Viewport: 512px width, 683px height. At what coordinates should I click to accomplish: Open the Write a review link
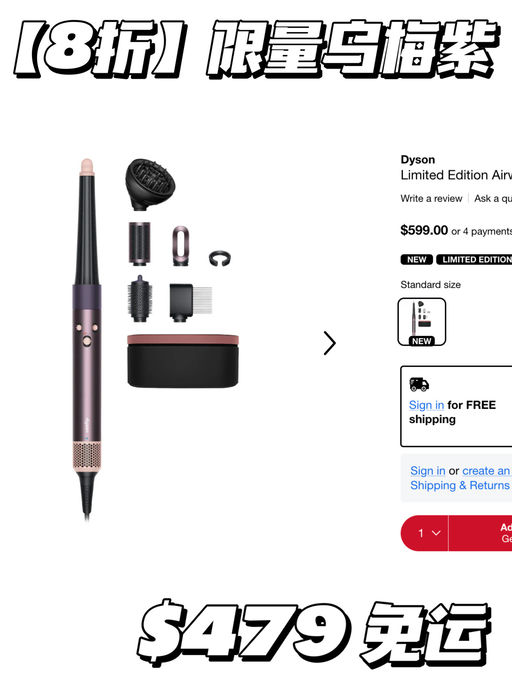[431, 199]
